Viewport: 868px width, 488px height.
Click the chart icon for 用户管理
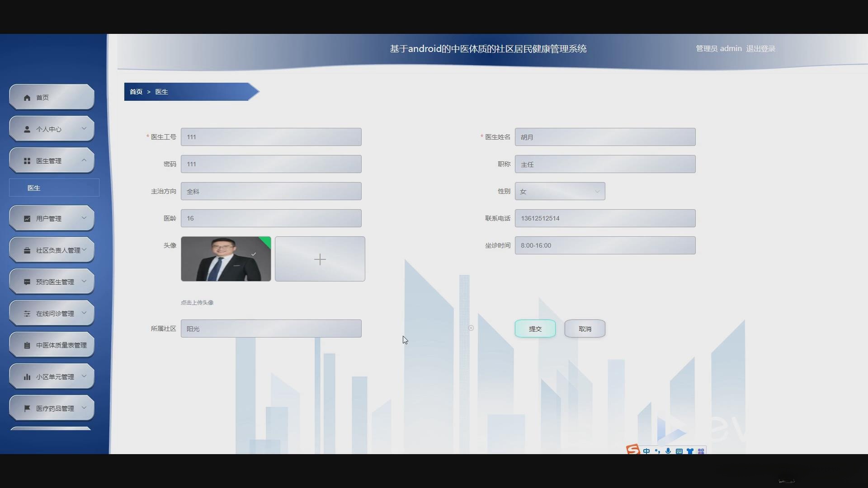pyautogui.click(x=27, y=219)
